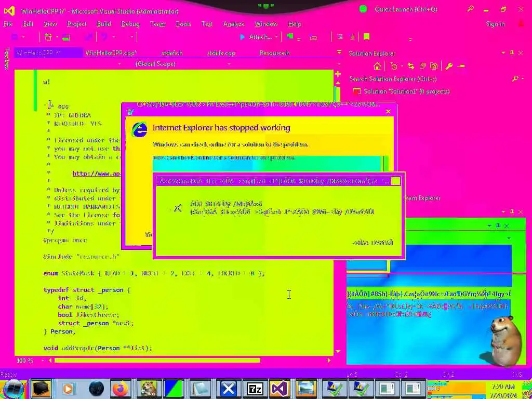
Task: Click the Internet Explorer logo in crash dialog
Action: [x=139, y=130]
